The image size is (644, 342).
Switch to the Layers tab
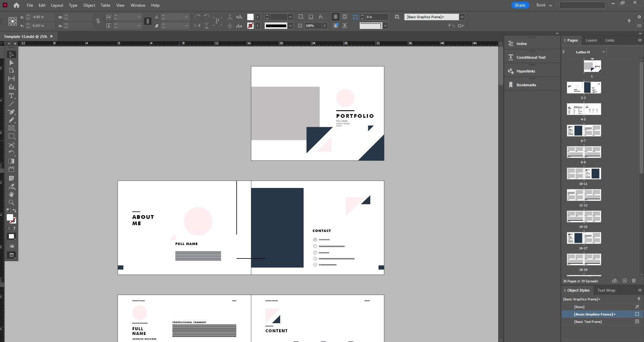[x=591, y=40]
